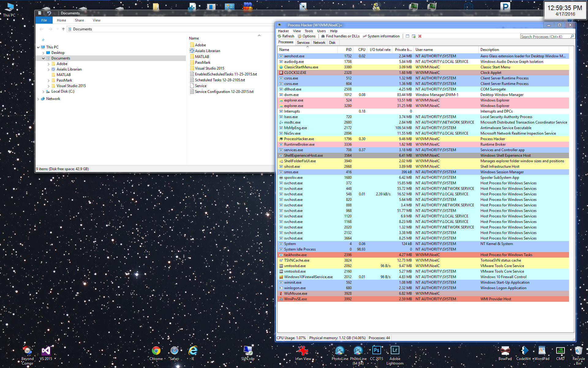Click the search magnifier icon in Process Hacker
The width and height of the screenshot is (588, 368).
572,36
